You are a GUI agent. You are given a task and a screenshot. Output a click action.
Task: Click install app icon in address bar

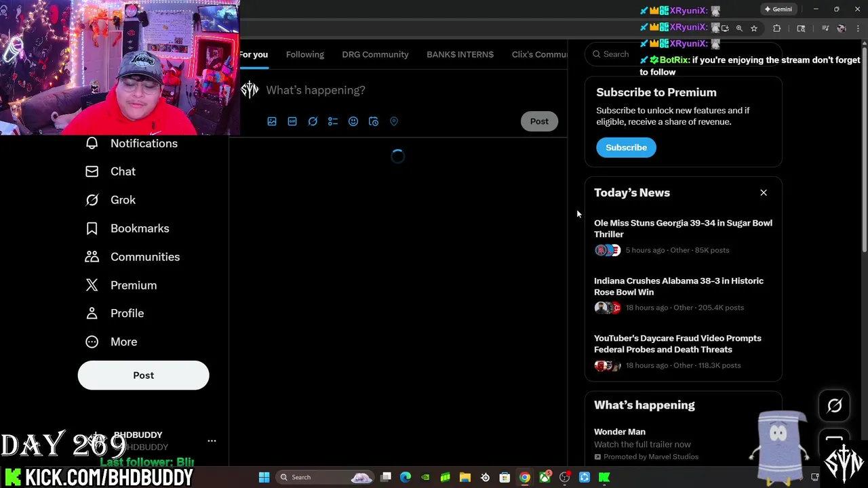725,28
